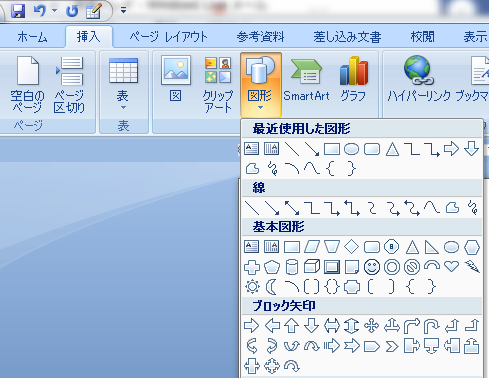
Task: Choose the parallelogram in 基本図形
Action: 312,247
